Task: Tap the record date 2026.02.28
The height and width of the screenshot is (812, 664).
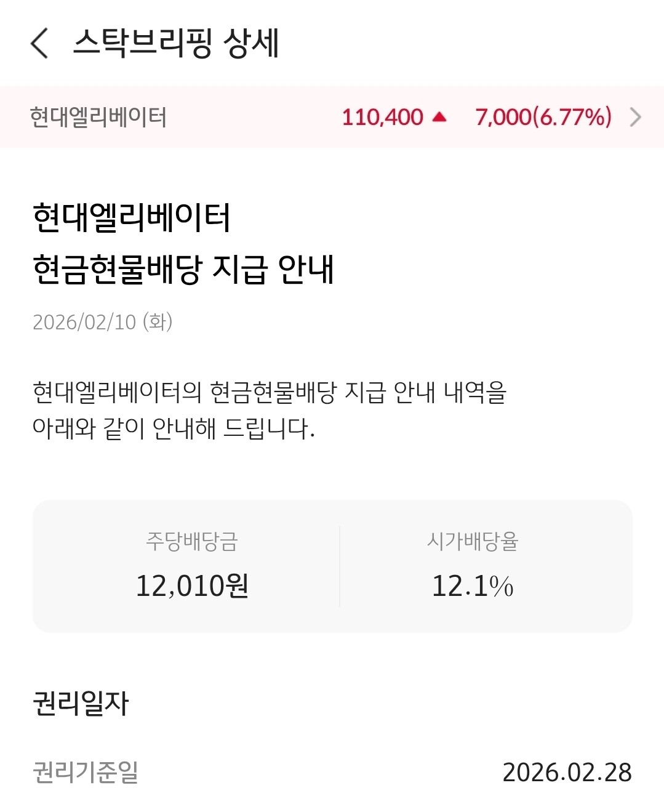Action: coord(567,773)
